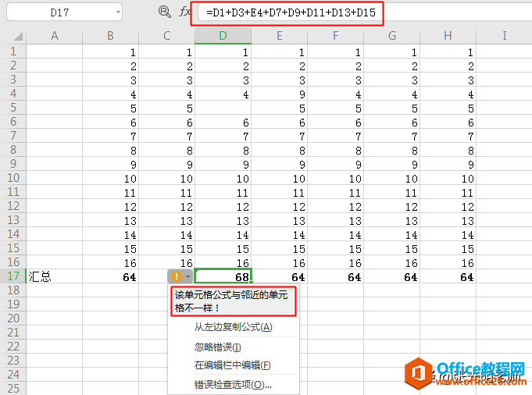Click cell B17 with total 64
This screenshot has height=395, width=532.
click(110, 276)
